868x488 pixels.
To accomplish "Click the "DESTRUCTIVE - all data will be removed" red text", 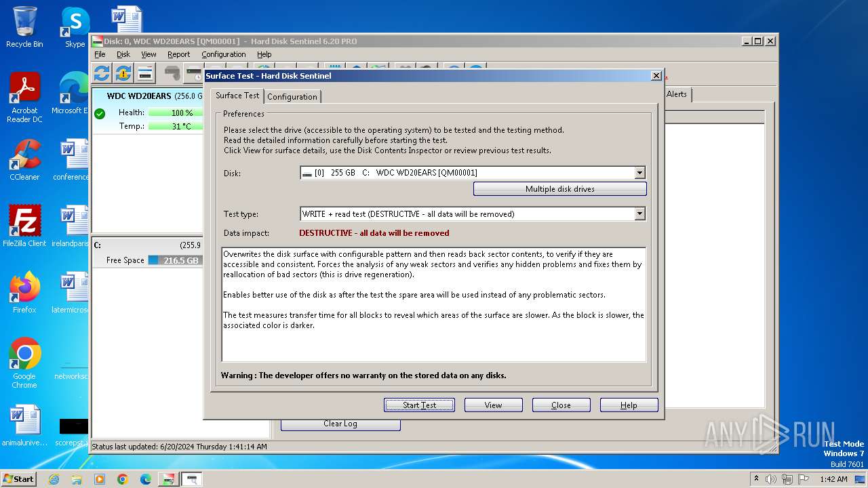I will pos(374,233).
